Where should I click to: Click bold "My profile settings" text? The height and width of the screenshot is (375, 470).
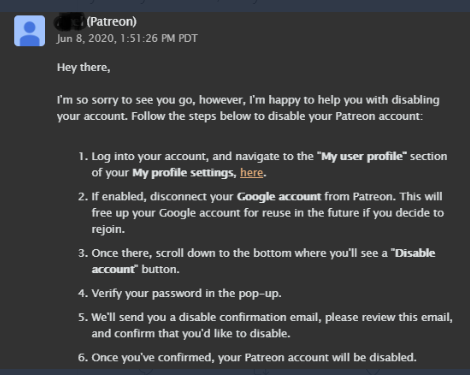click(184, 173)
